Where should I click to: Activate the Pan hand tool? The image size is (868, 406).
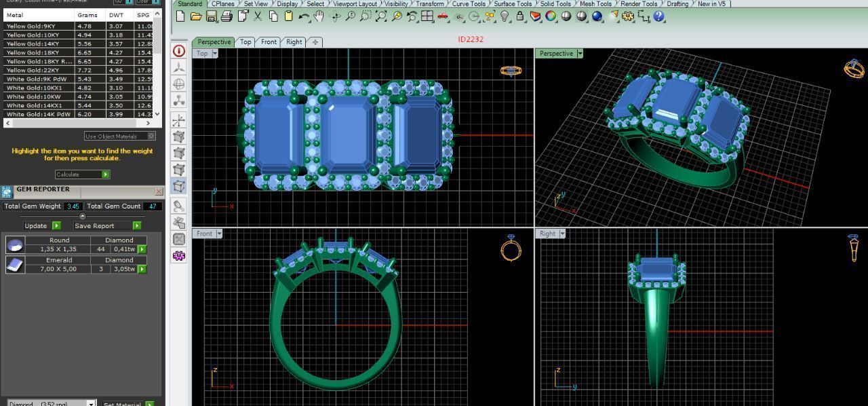coord(319,16)
